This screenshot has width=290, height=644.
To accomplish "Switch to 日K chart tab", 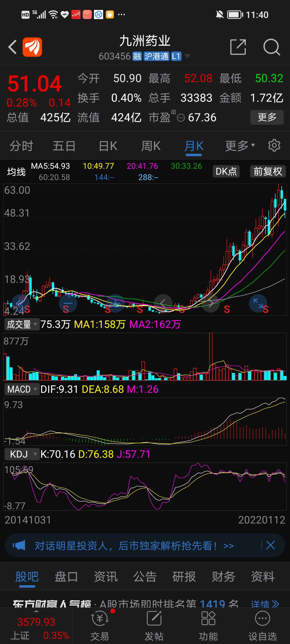I will 108,146.
